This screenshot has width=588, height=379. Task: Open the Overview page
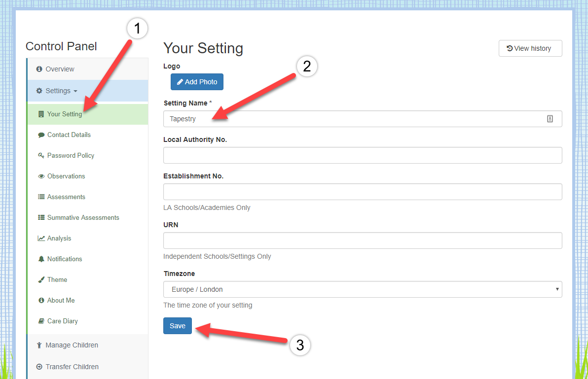point(88,69)
